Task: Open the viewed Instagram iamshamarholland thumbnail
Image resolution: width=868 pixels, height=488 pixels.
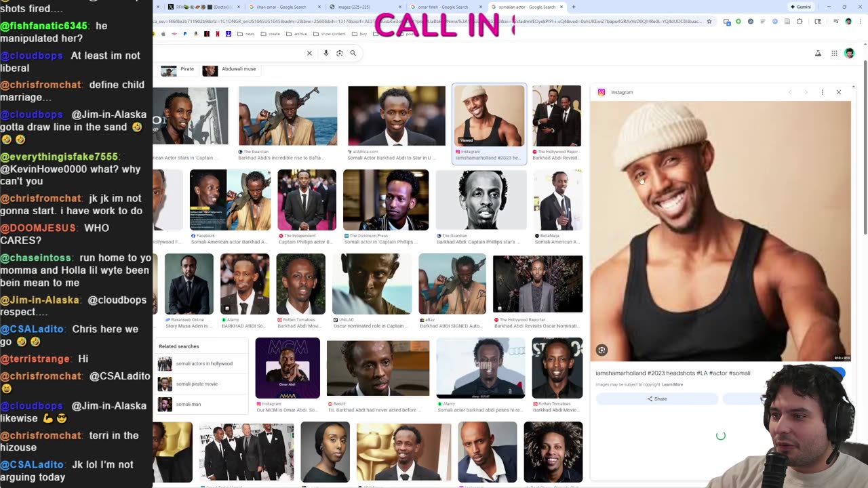Action: (x=489, y=116)
